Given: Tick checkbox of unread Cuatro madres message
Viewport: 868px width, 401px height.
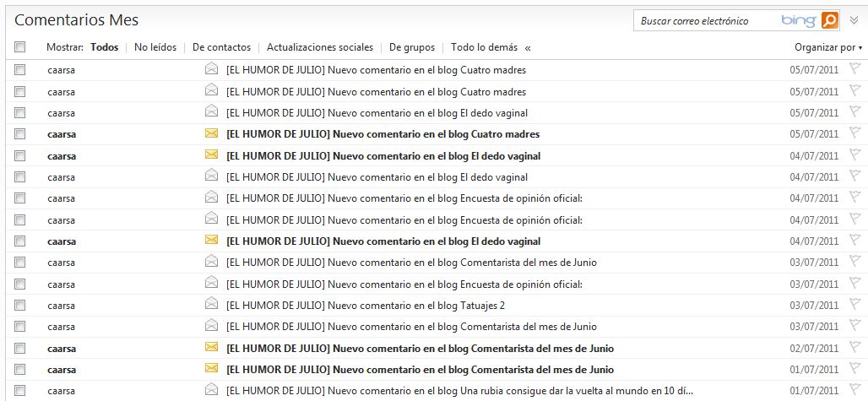Looking at the screenshot, I should point(20,134).
